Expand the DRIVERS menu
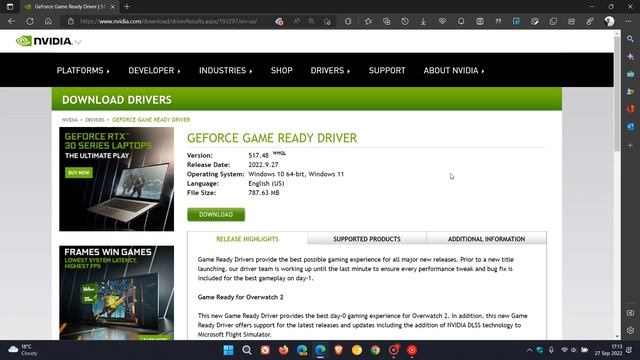Viewport: 640px width, 360px height. [330, 71]
